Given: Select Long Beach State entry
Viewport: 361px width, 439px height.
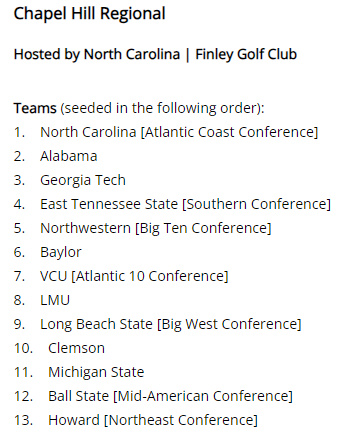Looking at the screenshot, I should (171, 324).
